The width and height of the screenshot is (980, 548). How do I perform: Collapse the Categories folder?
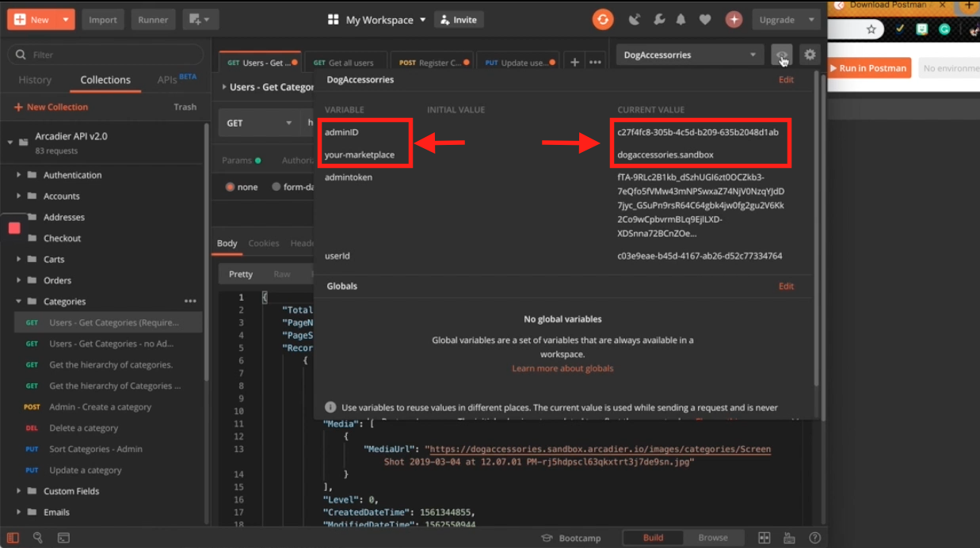click(19, 302)
